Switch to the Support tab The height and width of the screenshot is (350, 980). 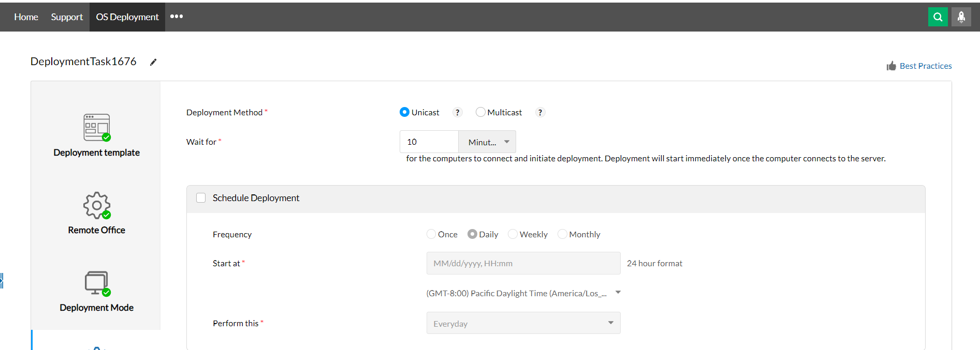pos(67,17)
